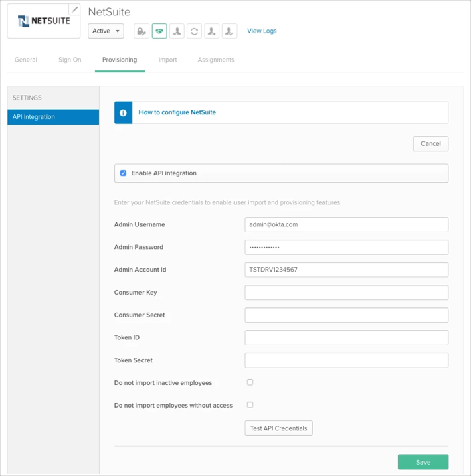Open the View Logs link
The width and height of the screenshot is (471, 476).
pyautogui.click(x=262, y=31)
